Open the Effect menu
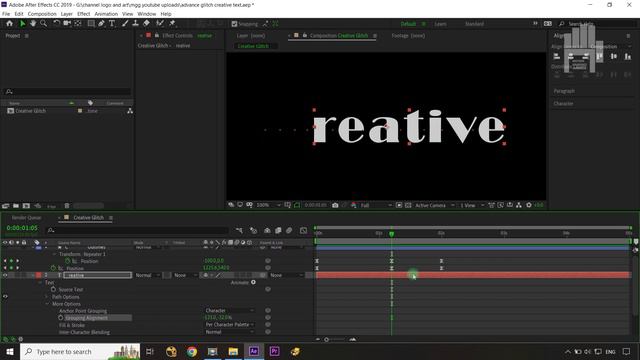The width and height of the screenshot is (640, 360). [x=84, y=14]
